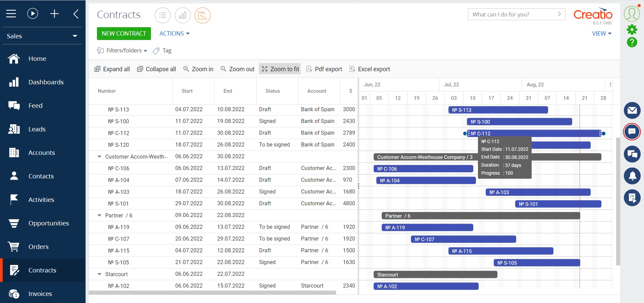
Task: Collapse the Partner / 6 group
Action: [x=99, y=215]
